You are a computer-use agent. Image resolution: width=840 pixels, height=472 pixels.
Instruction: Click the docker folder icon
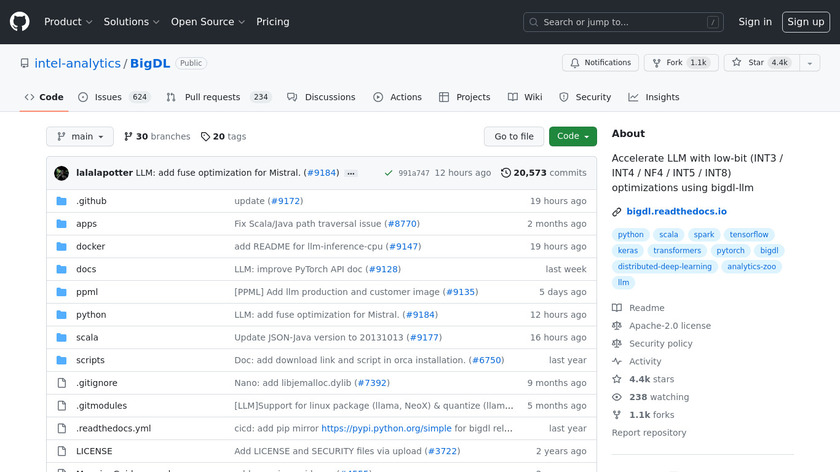click(x=62, y=246)
